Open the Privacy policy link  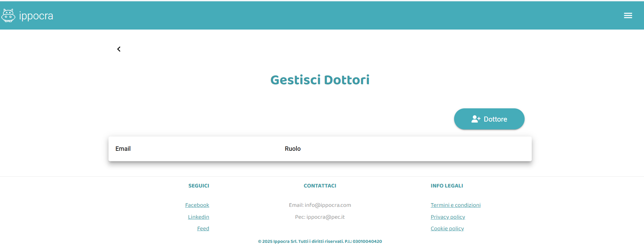[448, 217]
